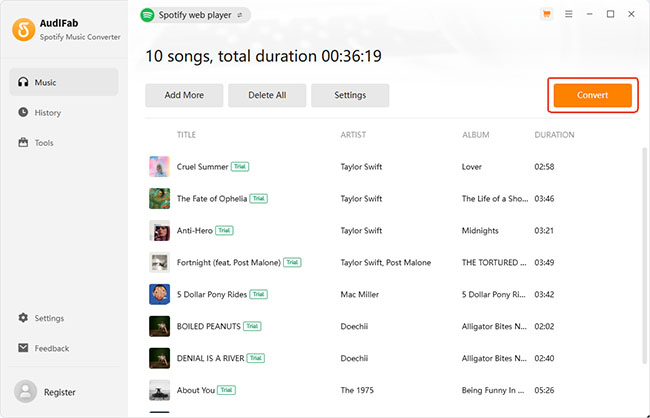Click the envelope icon beside Feedback
This screenshot has width=650, height=418.
coord(23,348)
